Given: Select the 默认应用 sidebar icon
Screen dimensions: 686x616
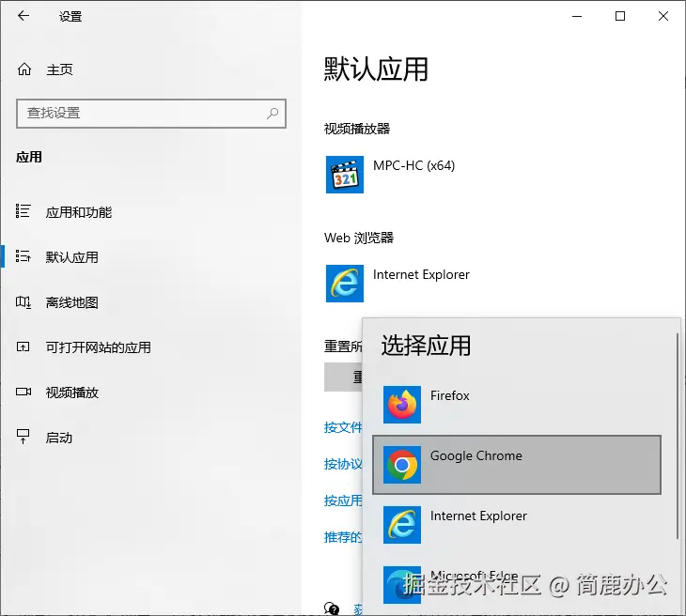Looking at the screenshot, I should click(23, 255).
